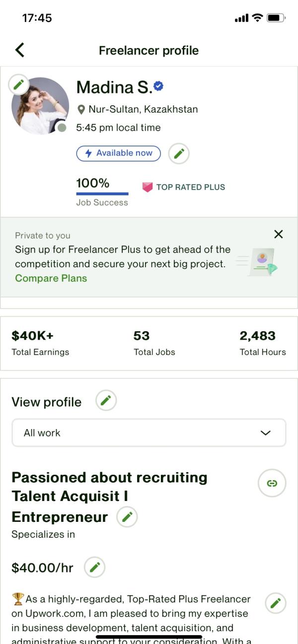
Task: Open the Compare Plans link
Action: (51, 279)
